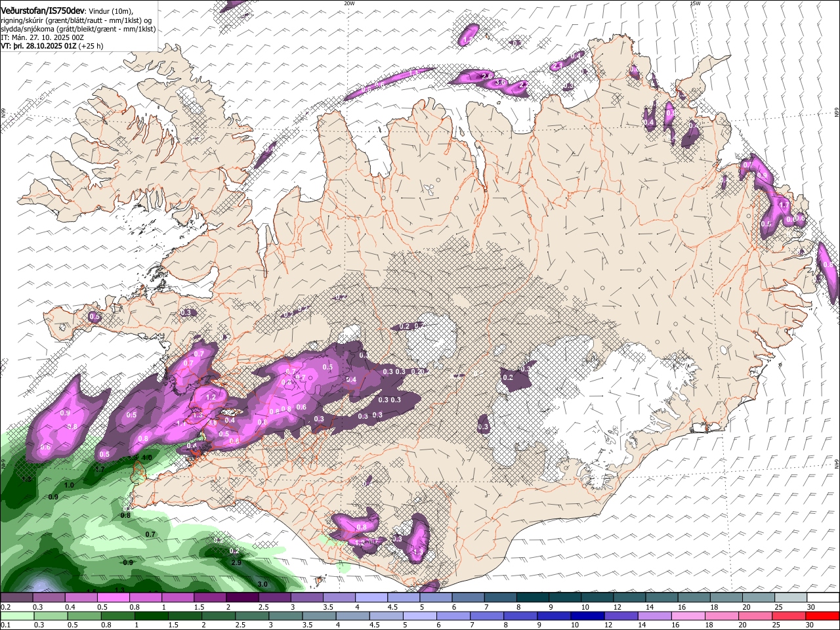This screenshot has height=630, width=840.
Task: Pick the lavender 4–4.5 snow legend swatch
Action: coord(371,598)
